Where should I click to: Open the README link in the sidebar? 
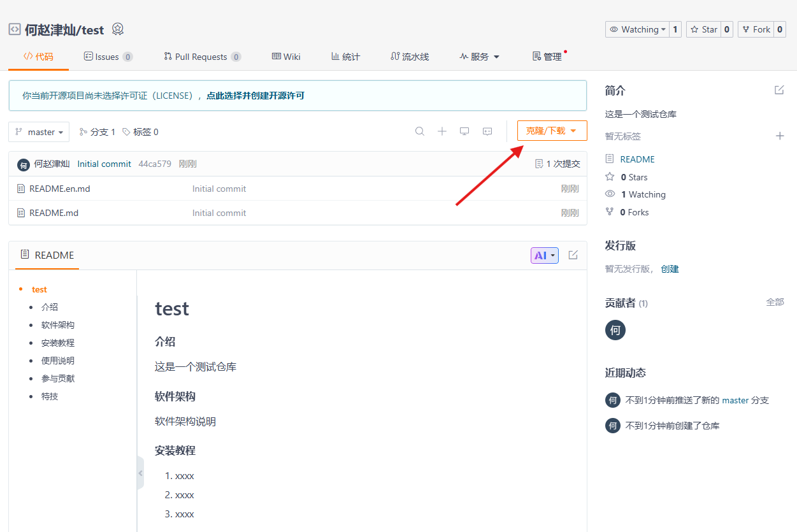coord(638,159)
